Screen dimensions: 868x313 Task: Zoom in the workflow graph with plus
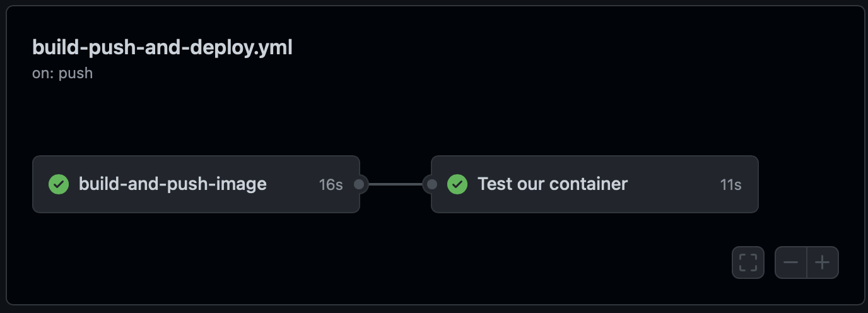pos(823,263)
